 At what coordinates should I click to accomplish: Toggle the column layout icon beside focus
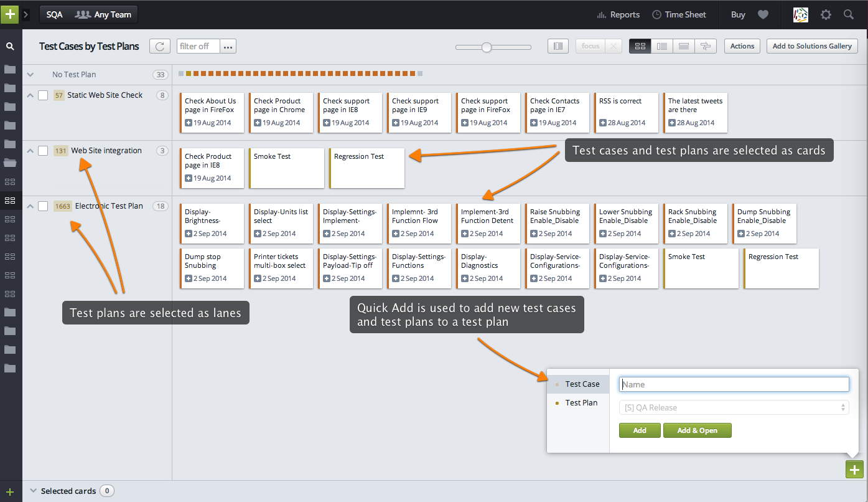click(x=558, y=45)
